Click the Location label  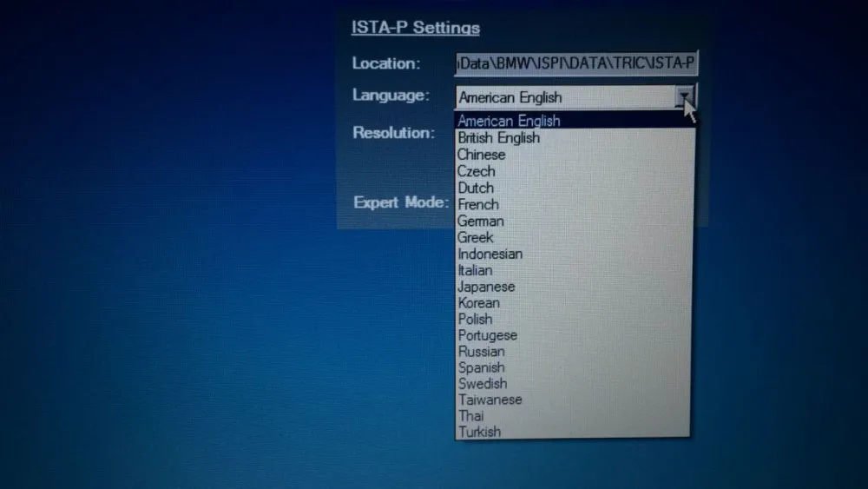click(386, 63)
